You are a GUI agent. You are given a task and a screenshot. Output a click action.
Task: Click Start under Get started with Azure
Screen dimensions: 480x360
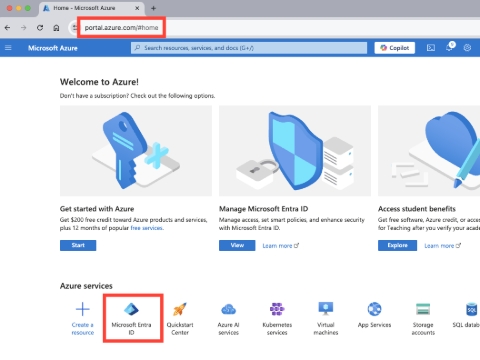(78, 245)
